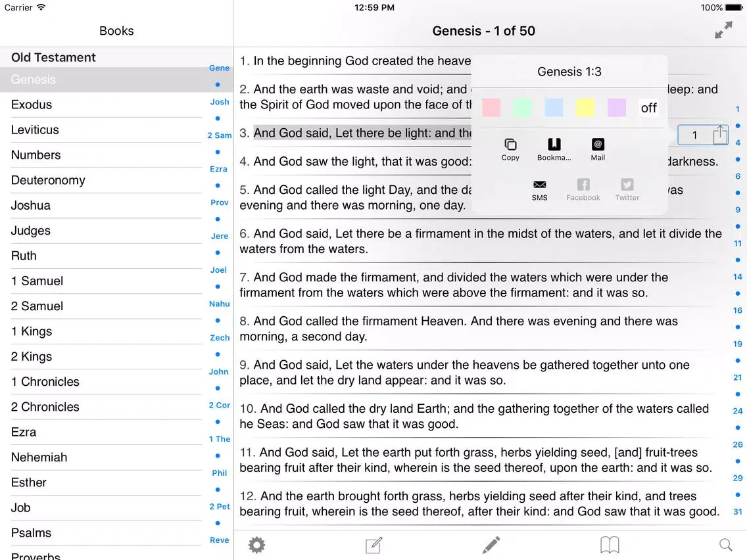This screenshot has height=560, width=747.
Task: Open the book Ruth
Action: 101,256
